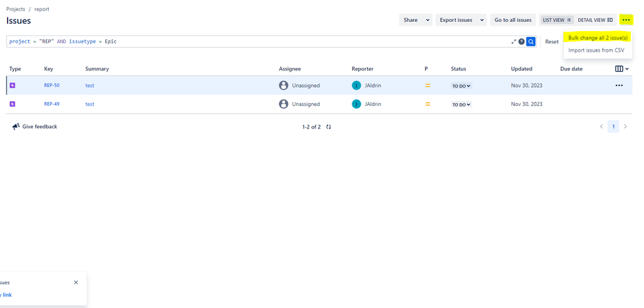This screenshot has width=644, height=308.
Task: Click the 1-2 of 2 results count
Action: click(311, 127)
